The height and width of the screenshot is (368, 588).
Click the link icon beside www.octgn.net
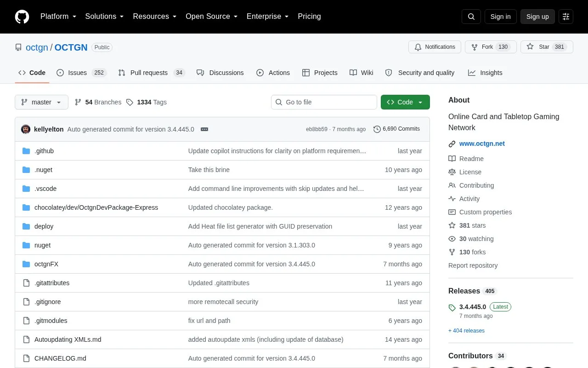coord(452,144)
